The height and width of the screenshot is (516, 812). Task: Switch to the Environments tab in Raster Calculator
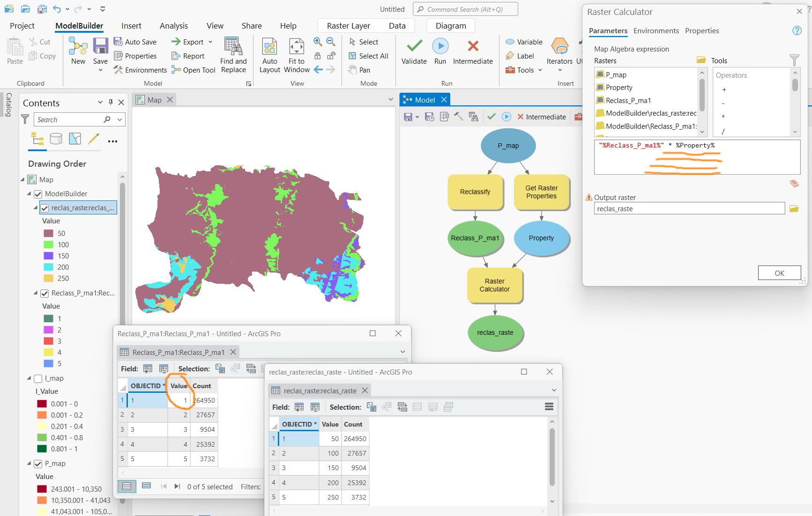656,31
